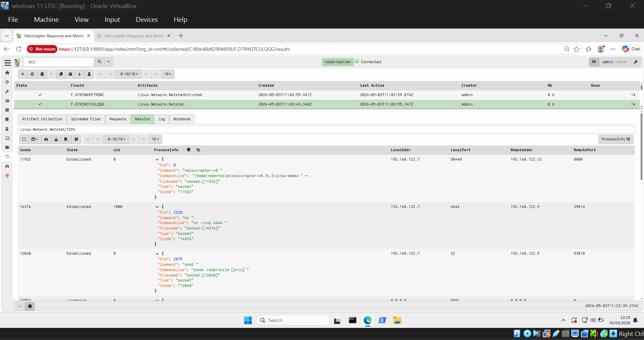
Task: Export results table as CSV
Action: pos(66,139)
